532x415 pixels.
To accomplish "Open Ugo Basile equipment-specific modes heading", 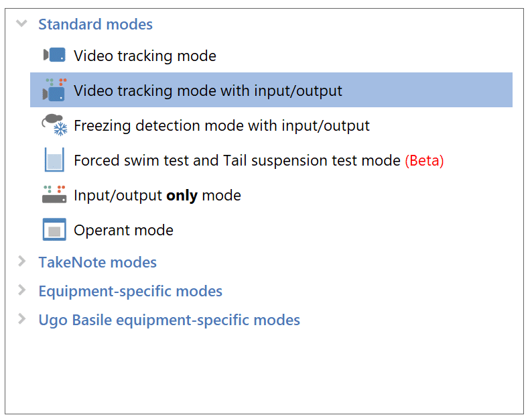I will [170, 320].
